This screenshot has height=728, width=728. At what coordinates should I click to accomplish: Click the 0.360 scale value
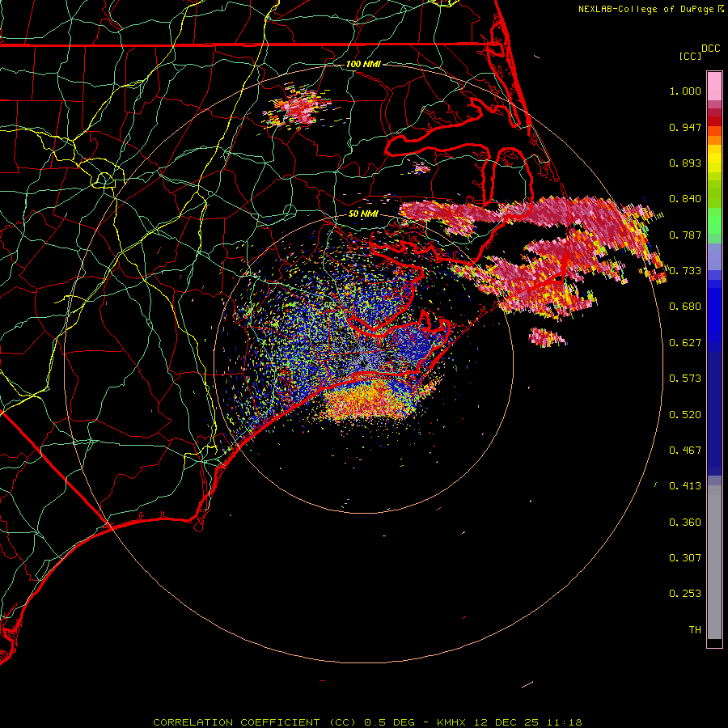coord(685,523)
